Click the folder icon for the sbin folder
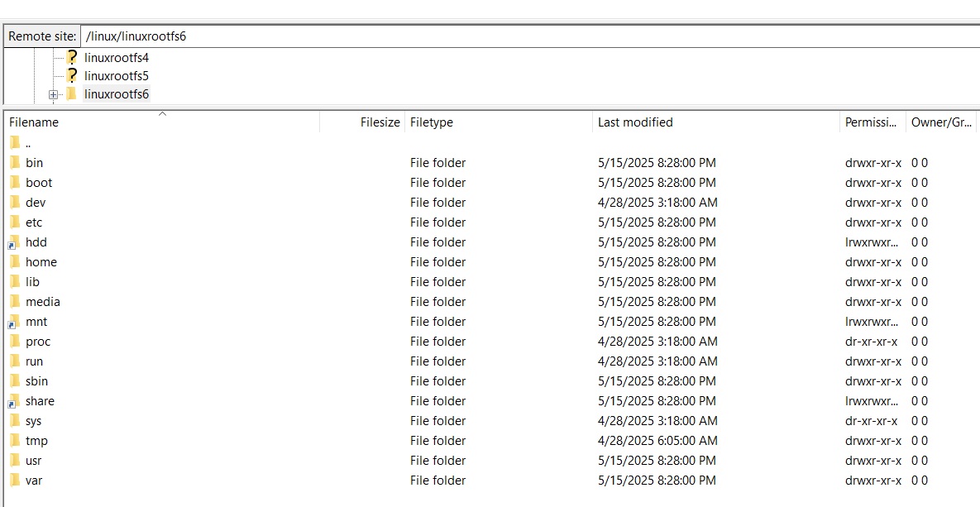Image resolution: width=980 pixels, height=507 pixels. click(15, 380)
